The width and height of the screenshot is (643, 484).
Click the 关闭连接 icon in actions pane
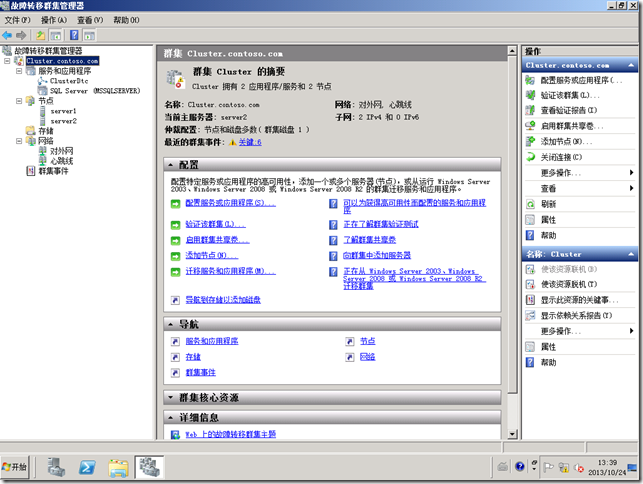pyautogui.click(x=530, y=157)
